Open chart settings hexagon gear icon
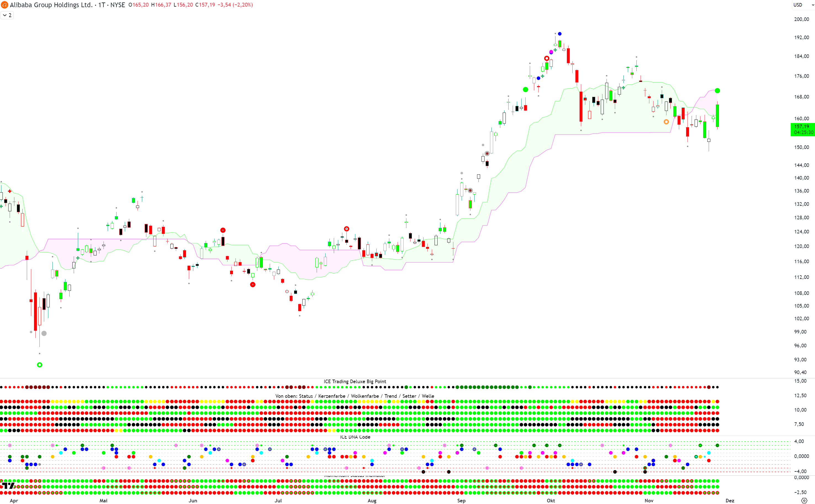 (x=804, y=500)
